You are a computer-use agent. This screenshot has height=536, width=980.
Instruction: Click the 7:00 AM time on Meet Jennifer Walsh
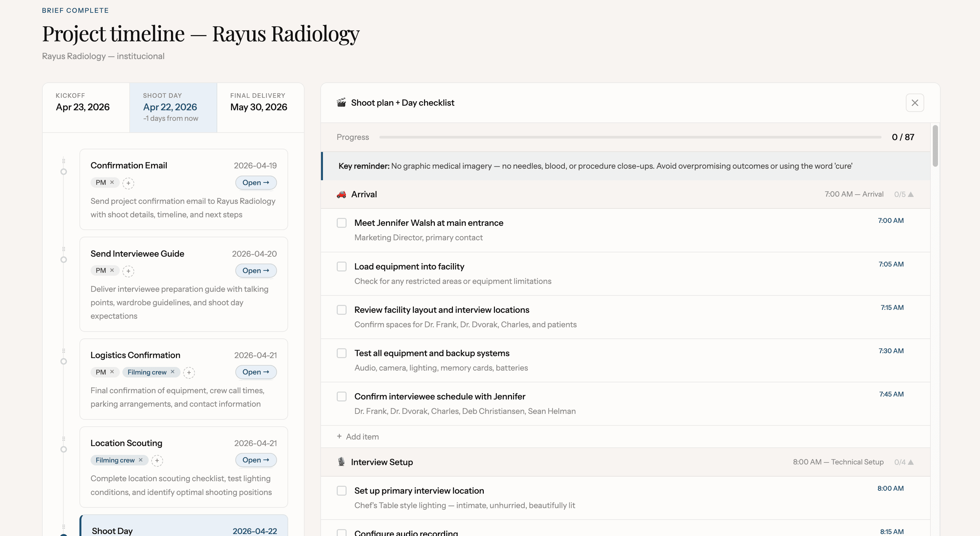tap(891, 221)
